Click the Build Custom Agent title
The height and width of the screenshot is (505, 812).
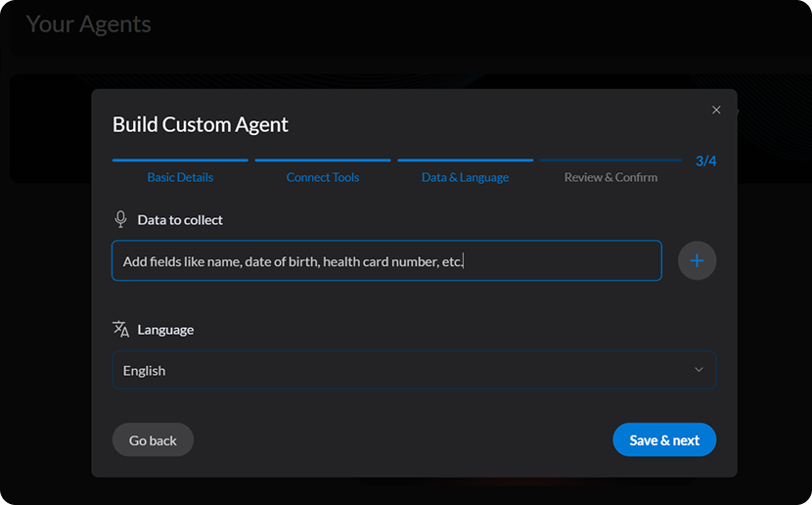click(x=201, y=124)
